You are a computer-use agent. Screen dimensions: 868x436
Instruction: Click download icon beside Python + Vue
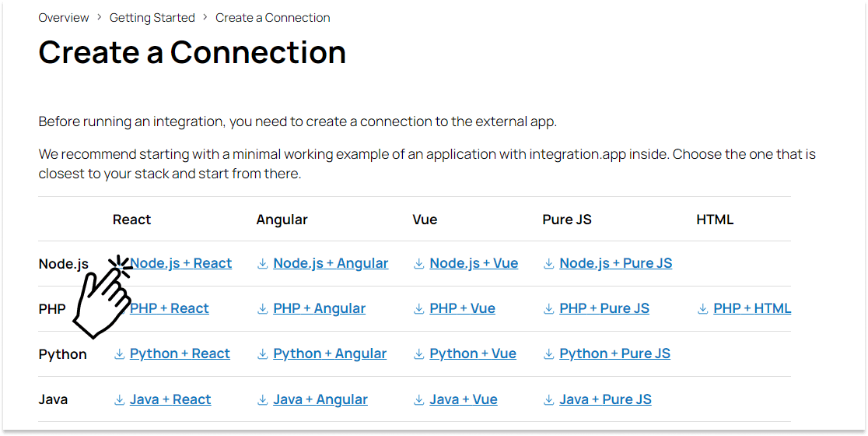click(x=419, y=354)
